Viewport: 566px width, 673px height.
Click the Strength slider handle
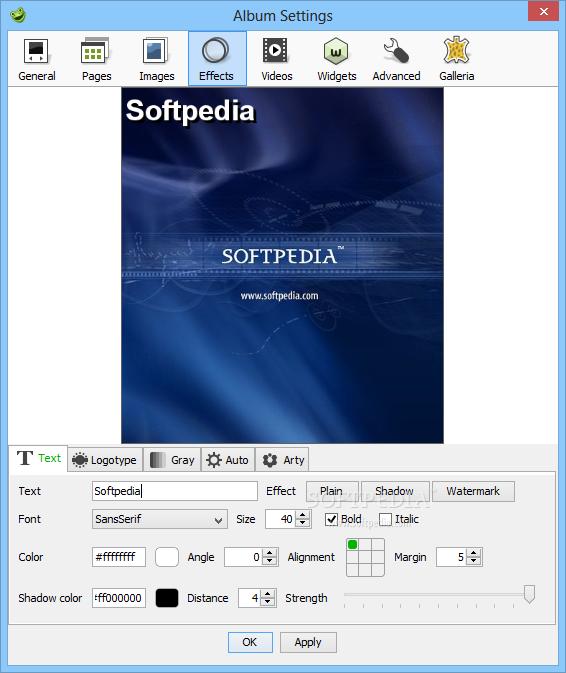tap(530, 594)
